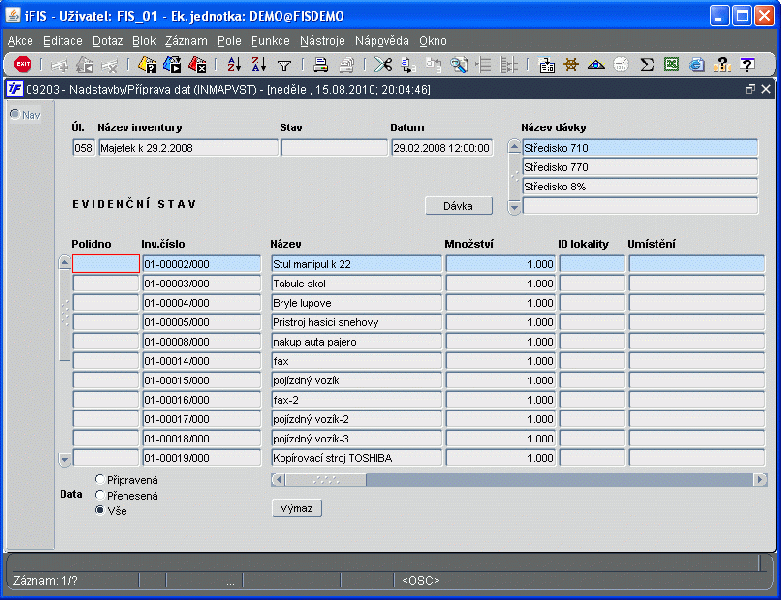
Task: Open the Záznam menu
Action: 186,41
